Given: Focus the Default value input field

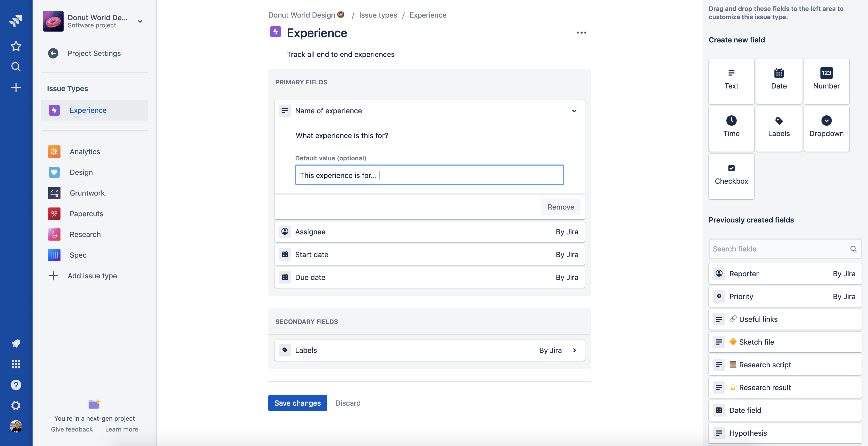Looking at the screenshot, I should 429,175.
